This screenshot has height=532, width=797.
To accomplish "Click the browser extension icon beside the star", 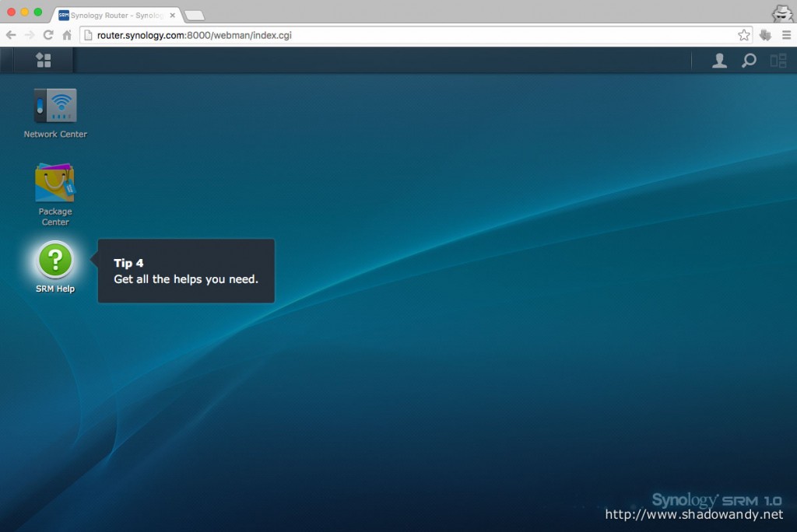I will click(x=766, y=35).
